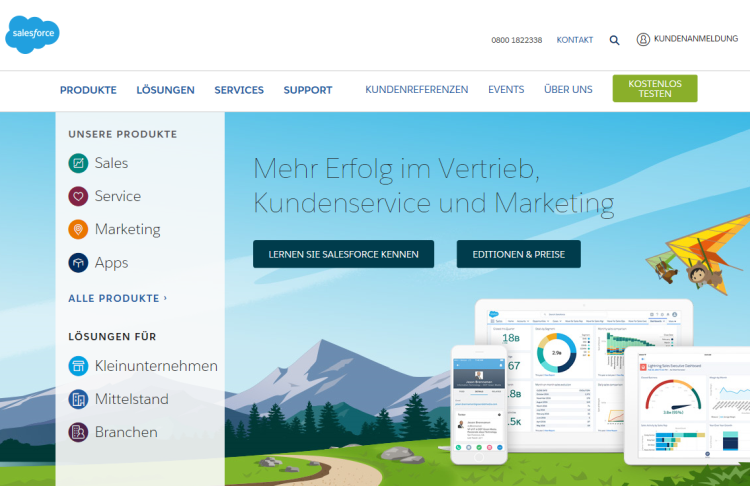Click Lernen Sie Salesforce Kennen button
Screen dimensions: 750x500
pos(343,254)
